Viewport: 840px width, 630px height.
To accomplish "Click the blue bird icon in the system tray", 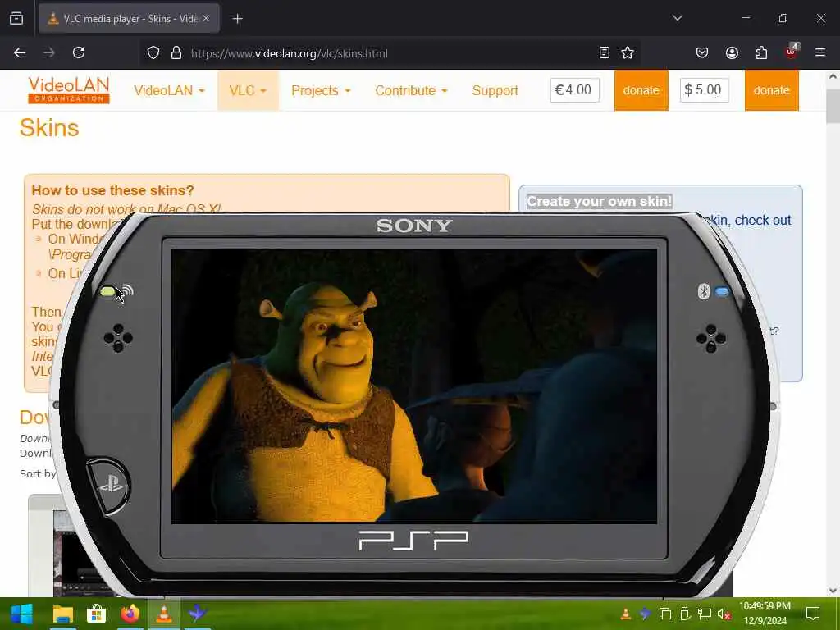I will pos(645,614).
